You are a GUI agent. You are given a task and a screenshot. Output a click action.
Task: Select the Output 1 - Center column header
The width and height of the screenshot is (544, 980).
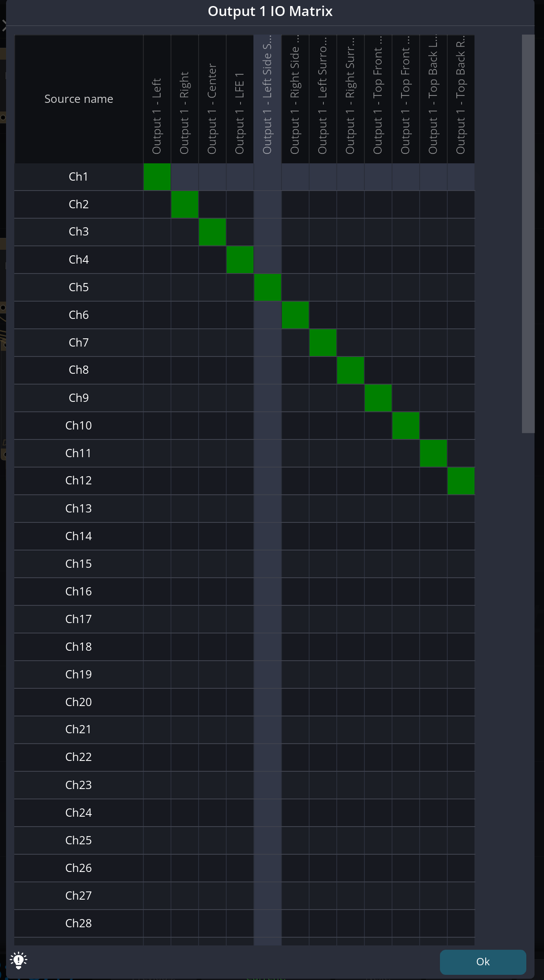[212, 99]
